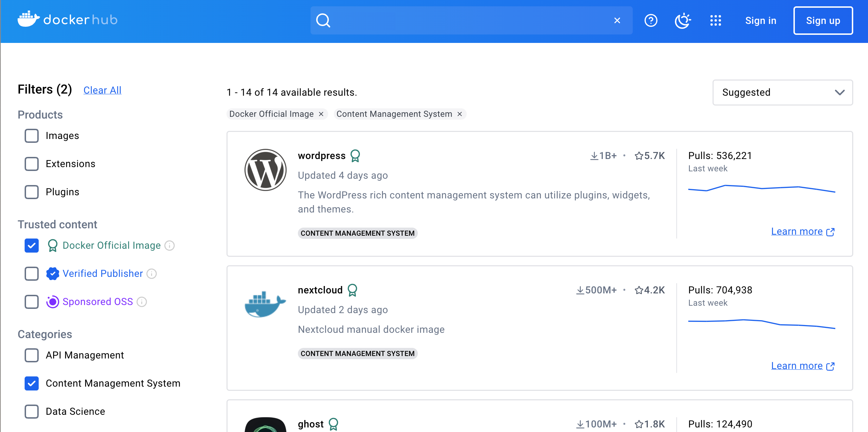The height and width of the screenshot is (432, 868).
Task: Click the WordPress logo thumbnail
Action: (x=265, y=170)
